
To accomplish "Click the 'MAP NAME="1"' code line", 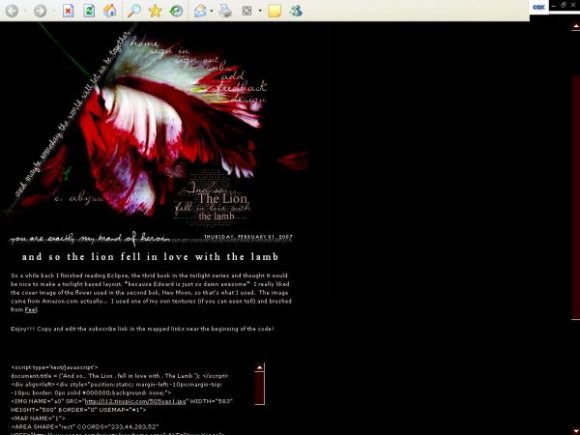I will pos(38,418).
